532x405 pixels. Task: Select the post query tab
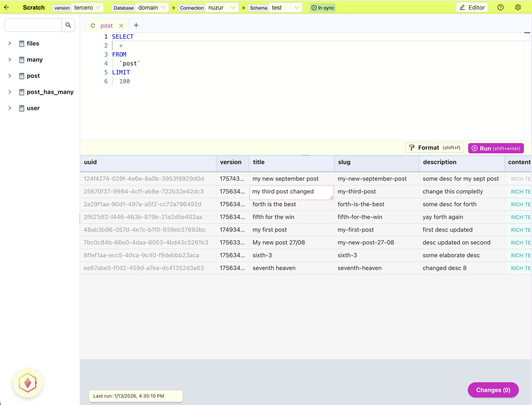(107, 26)
